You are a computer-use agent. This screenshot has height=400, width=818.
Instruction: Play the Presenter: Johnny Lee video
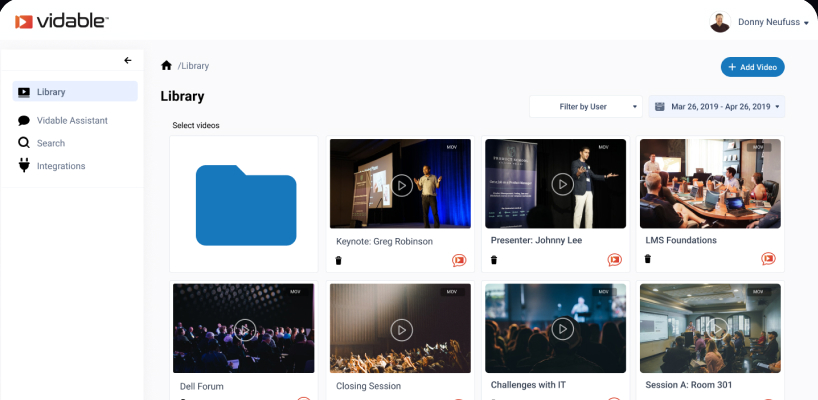(562, 184)
